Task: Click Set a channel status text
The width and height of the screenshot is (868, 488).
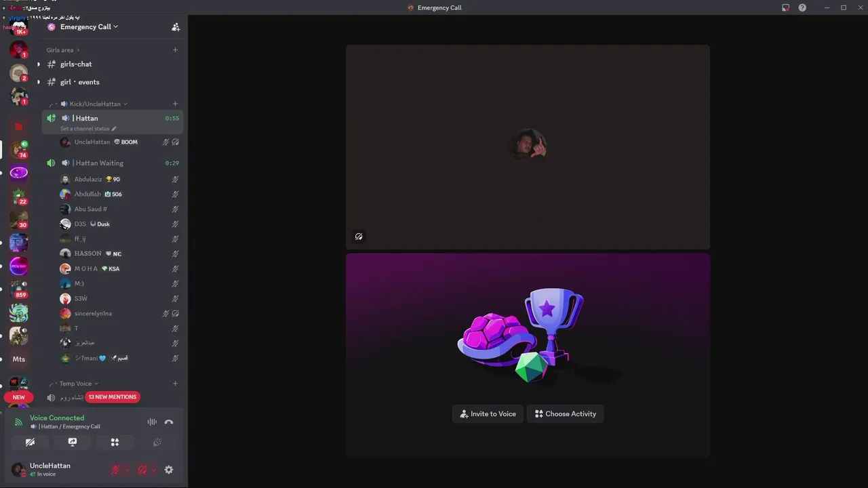Action: (x=85, y=129)
